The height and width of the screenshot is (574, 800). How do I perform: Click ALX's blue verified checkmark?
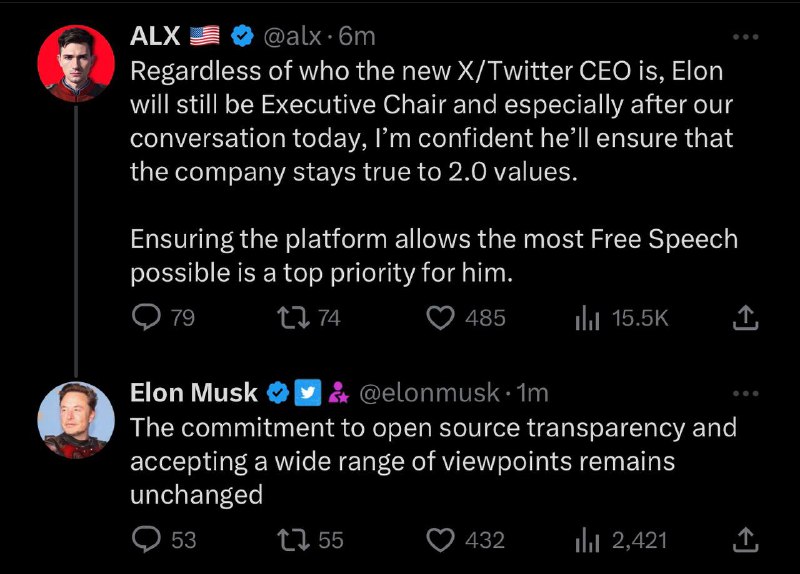(241, 37)
